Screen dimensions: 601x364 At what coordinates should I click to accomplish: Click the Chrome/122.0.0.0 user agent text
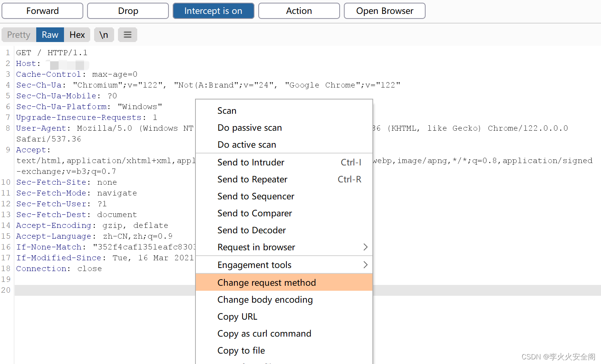coord(528,128)
